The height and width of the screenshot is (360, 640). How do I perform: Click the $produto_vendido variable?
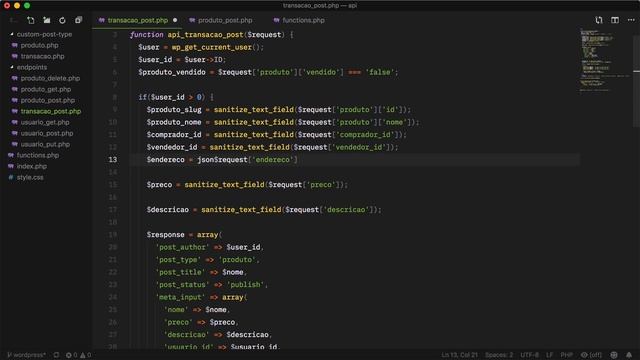[x=172, y=72]
